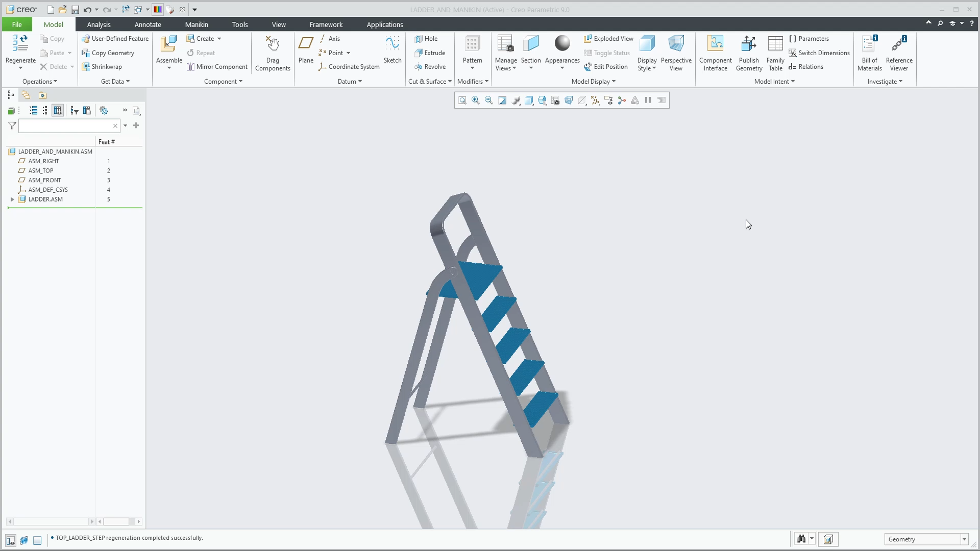Click Zoom In in graphics toolbar
The image size is (980, 551).
pyautogui.click(x=476, y=101)
